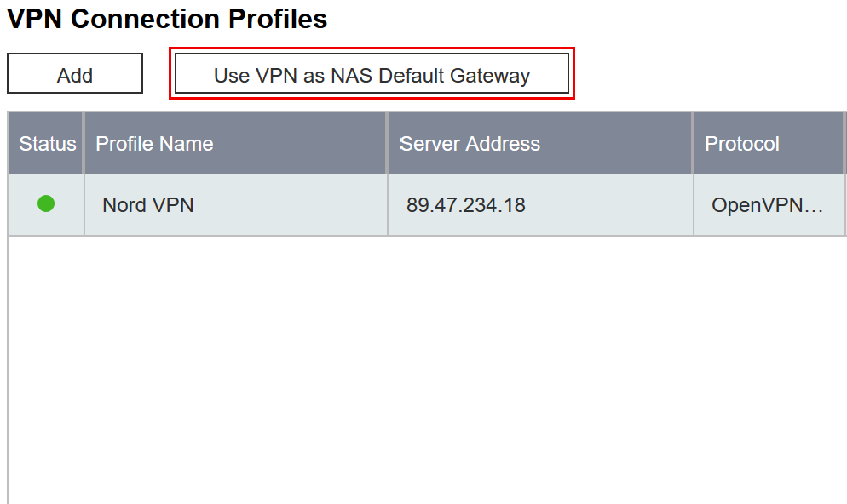
Task: Click divider at right edge of Protocol header
Action: 844,143
